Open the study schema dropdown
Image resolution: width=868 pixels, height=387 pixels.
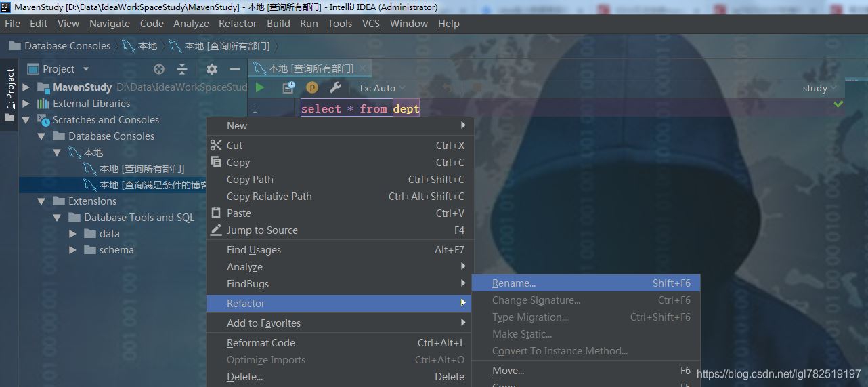pyautogui.click(x=819, y=88)
